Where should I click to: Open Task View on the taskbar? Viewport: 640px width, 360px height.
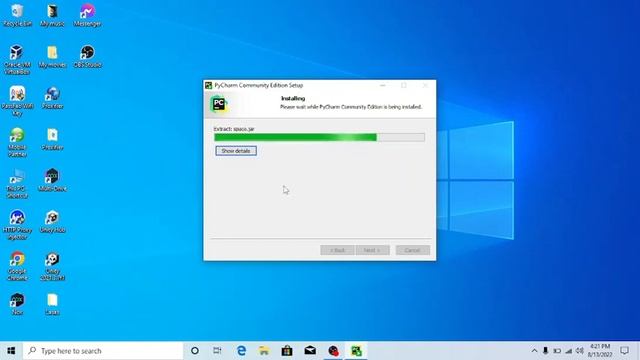click(217, 351)
